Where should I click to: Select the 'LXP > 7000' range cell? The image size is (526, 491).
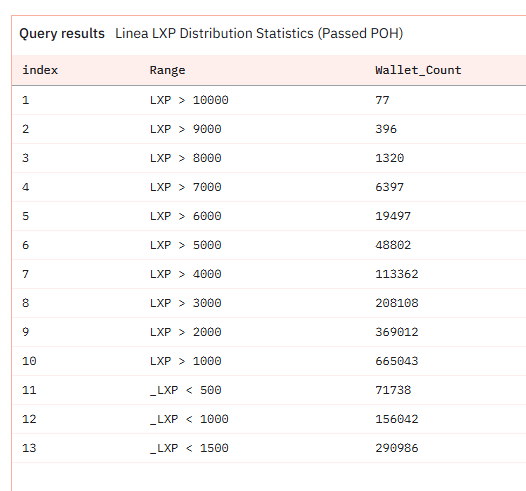186,187
